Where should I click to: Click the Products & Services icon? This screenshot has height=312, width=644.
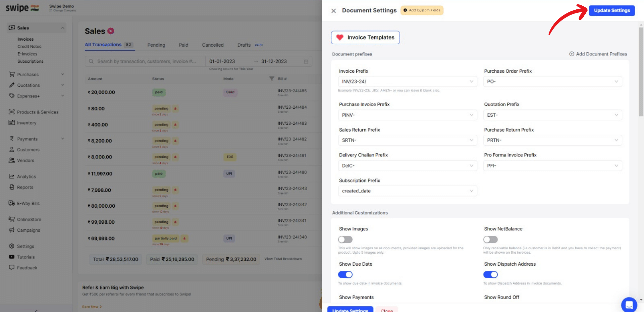(12, 112)
